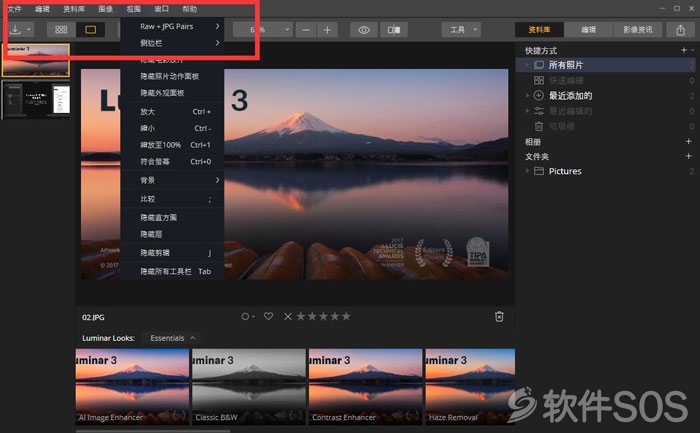Click the 最近添加的 circled-plus icon

pyautogui.click(x=539, y=96)
